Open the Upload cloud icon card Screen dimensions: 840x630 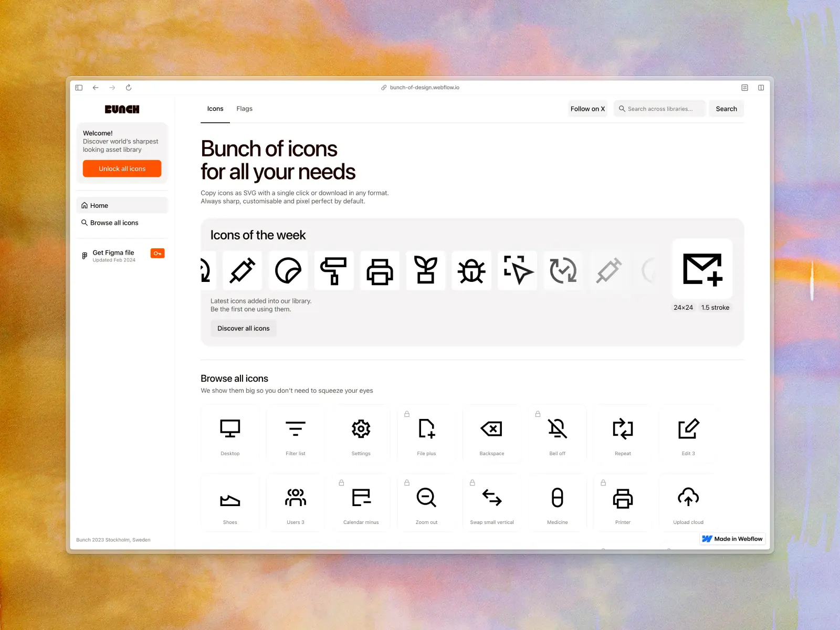pos(688,502)
